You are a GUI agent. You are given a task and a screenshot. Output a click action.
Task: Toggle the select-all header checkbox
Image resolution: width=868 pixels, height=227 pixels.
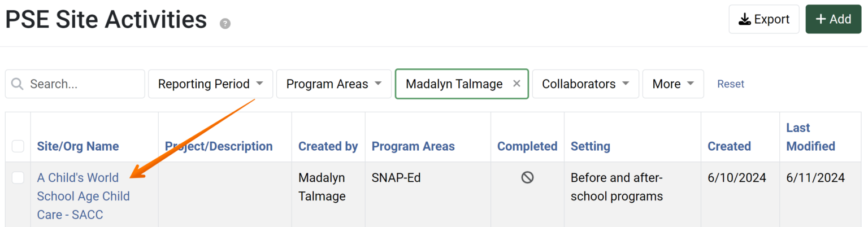click(18, 146)
